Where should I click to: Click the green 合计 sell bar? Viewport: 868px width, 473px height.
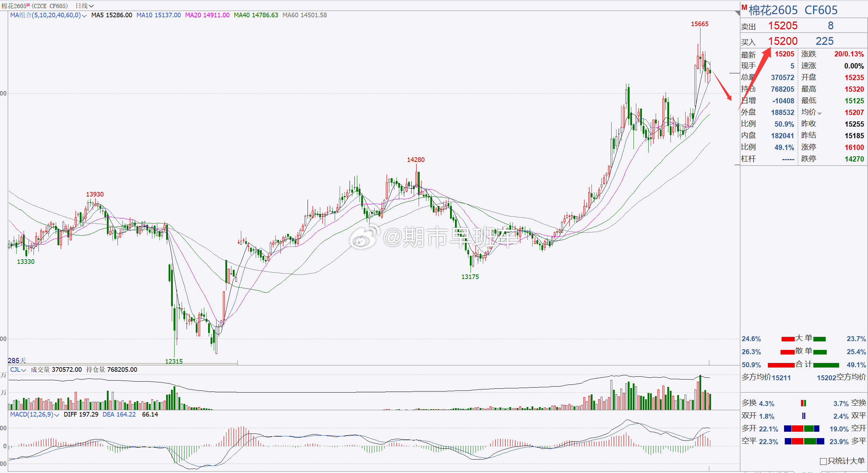coord(826,365)
